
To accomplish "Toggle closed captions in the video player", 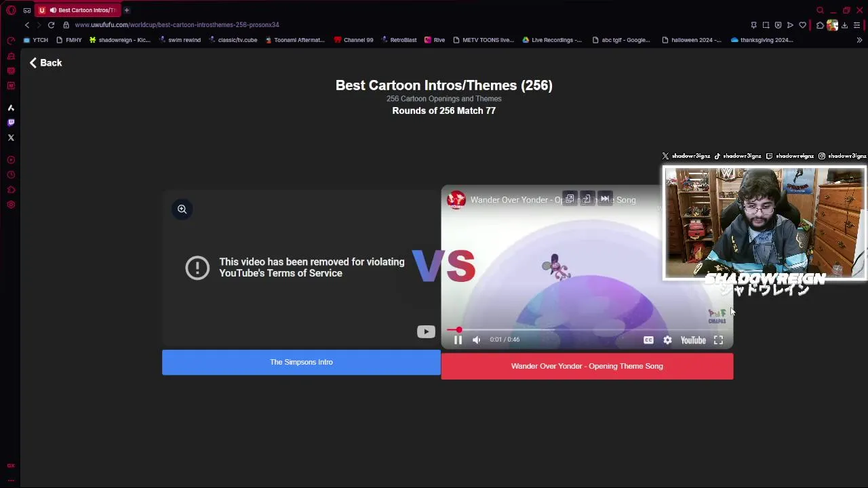I will coord(648,340).
